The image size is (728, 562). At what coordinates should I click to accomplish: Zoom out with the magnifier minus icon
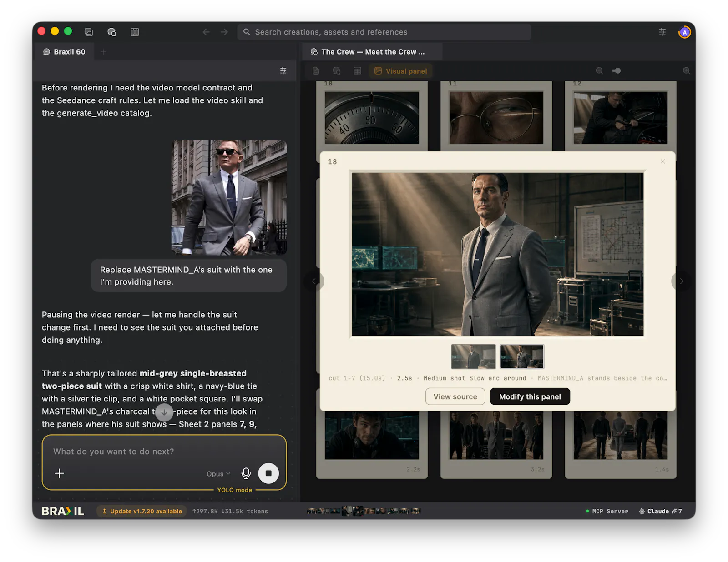[x=599, y=71]
